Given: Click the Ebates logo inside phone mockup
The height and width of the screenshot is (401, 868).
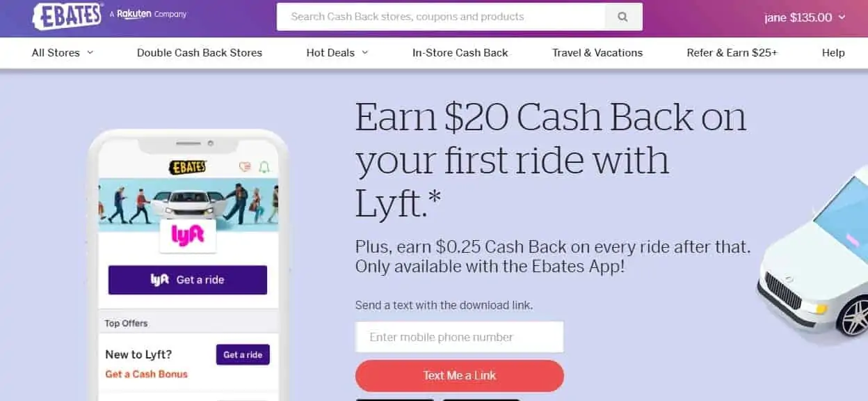Looking at the screenshot, I should 188,167.
